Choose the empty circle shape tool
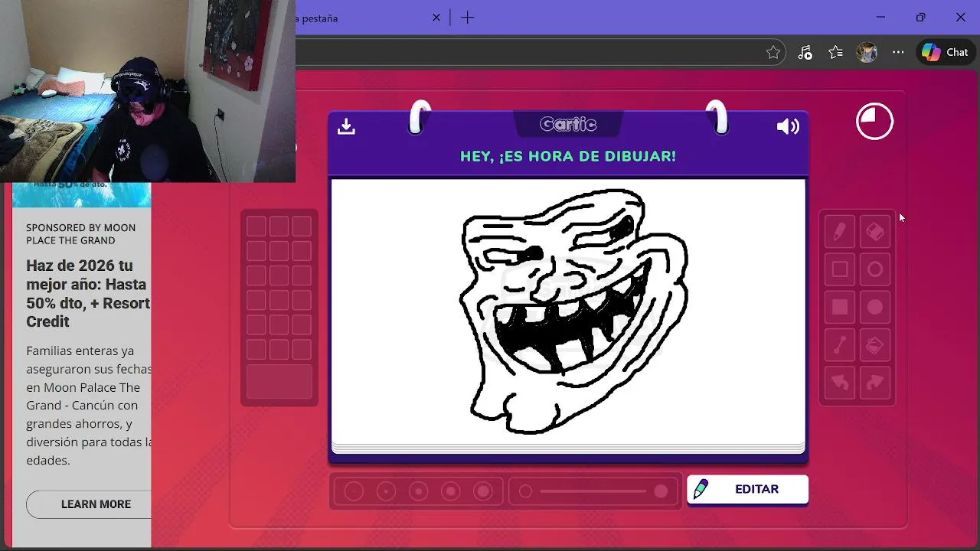980x551 pixels. [875, 269]
